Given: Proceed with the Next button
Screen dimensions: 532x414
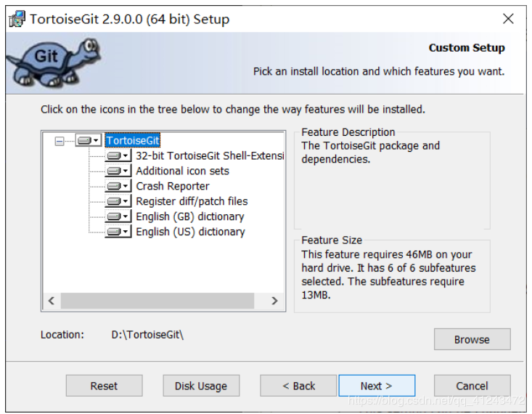Looking at the screenshot, I should 377,386.
